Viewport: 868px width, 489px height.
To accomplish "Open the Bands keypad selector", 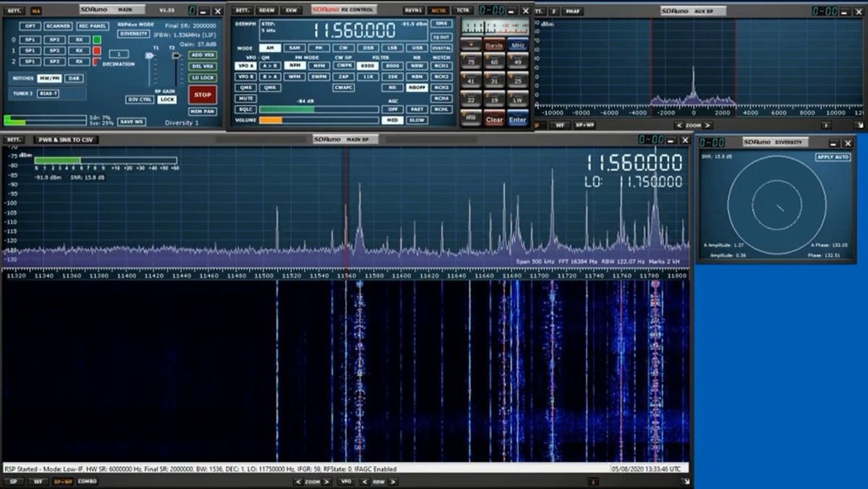I will click(x=493, y=45).
